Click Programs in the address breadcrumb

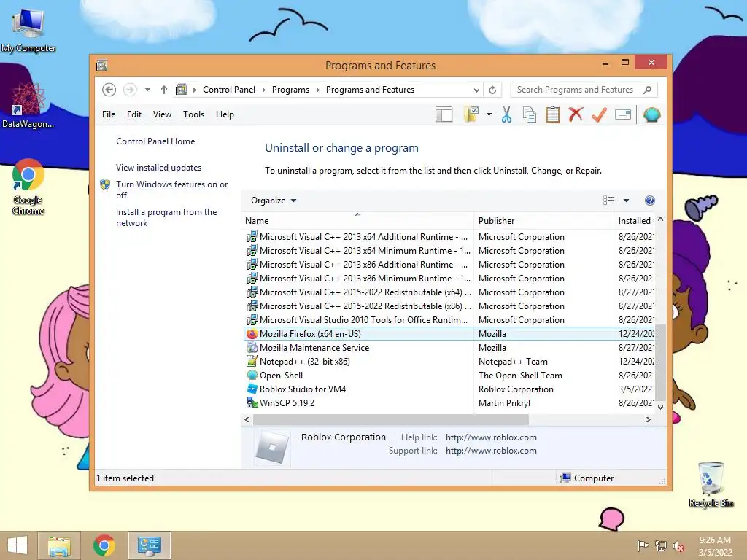pyautogui.click(x=290, y=90)
